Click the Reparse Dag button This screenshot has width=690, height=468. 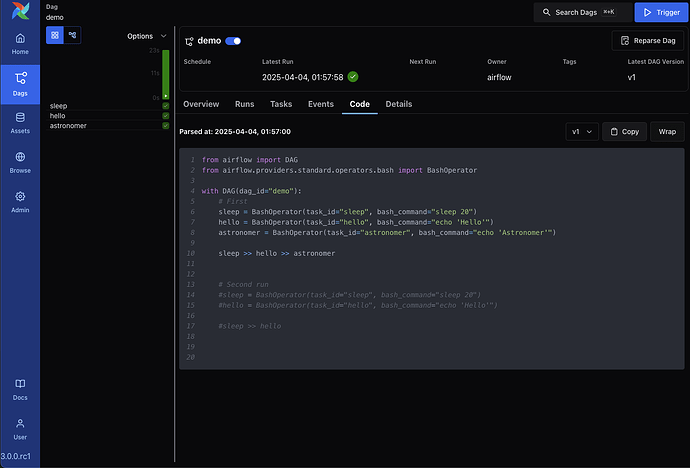[648, 40]
